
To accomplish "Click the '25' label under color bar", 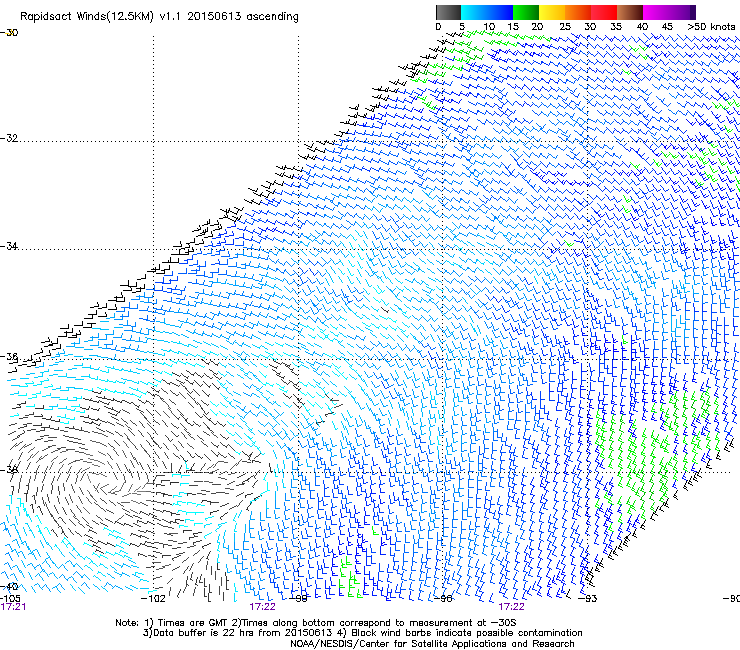I will tap(565, 27).
